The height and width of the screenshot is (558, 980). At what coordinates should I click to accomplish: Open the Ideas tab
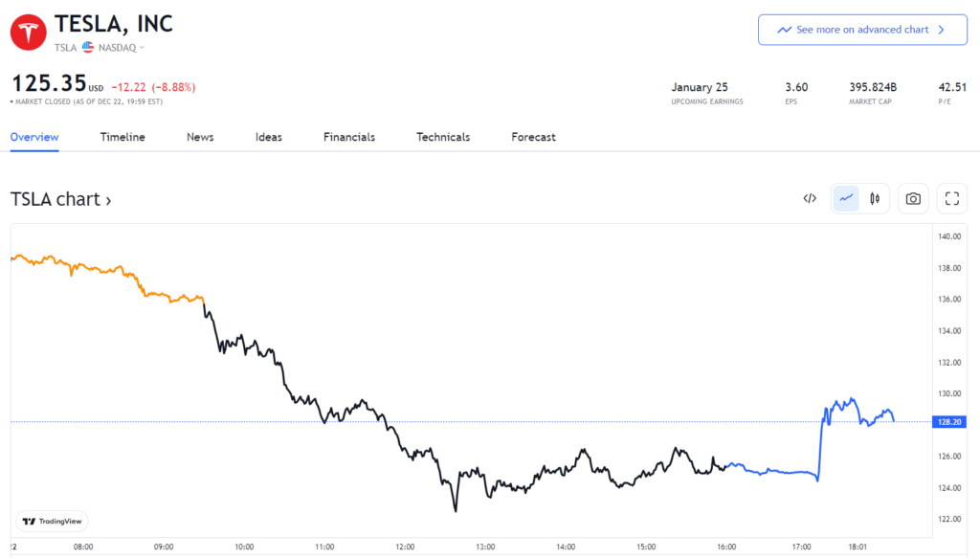point(269,137)
